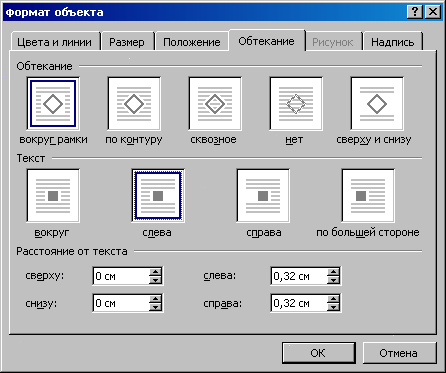Click the «сверху» distance field
446x373 pixels.
(x=121, y=276)
